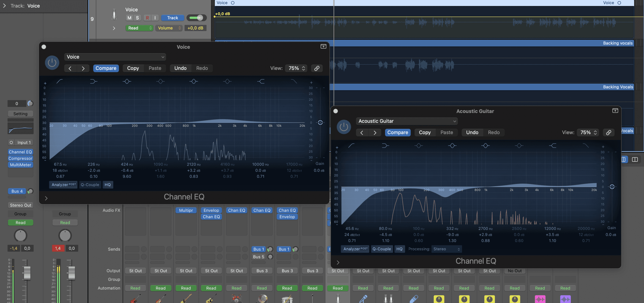Open the Acoustic Guitar preset dropdown
644x303 pixels.
point(407,121)
